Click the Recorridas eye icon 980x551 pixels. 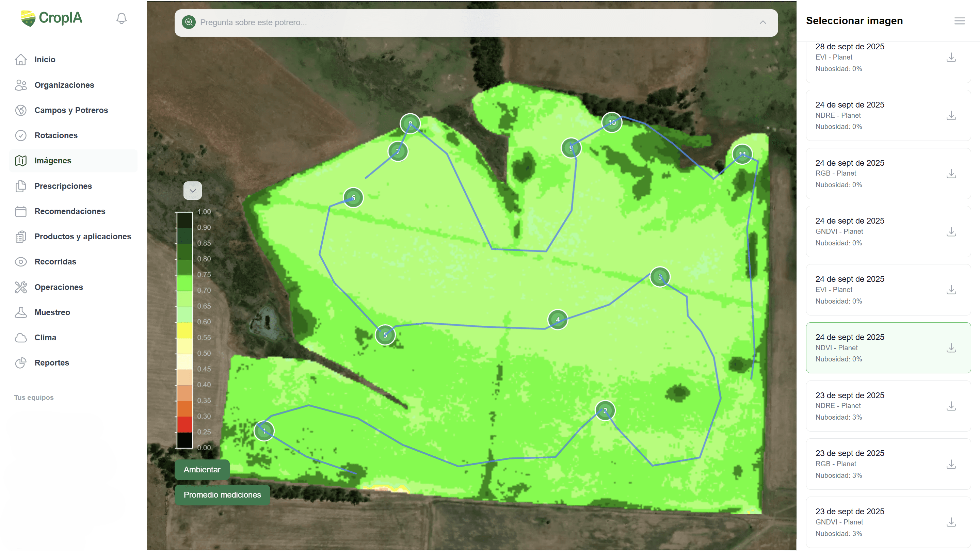[21, 262]
